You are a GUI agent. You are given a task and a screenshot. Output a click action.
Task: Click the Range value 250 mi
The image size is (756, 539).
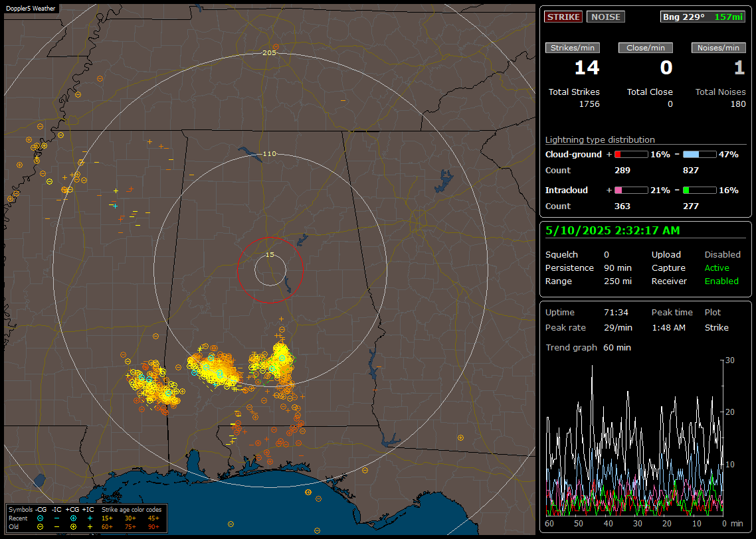[618, 281]
